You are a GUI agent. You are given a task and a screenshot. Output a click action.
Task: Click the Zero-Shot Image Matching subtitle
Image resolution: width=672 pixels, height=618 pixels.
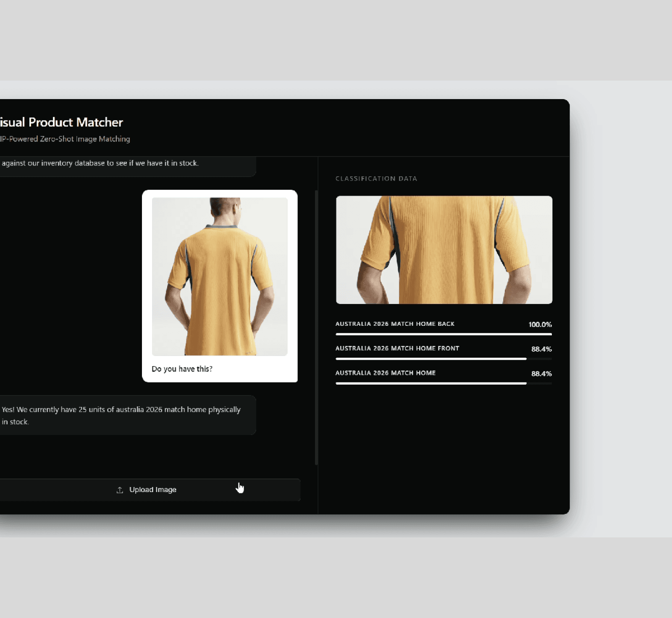65,139
